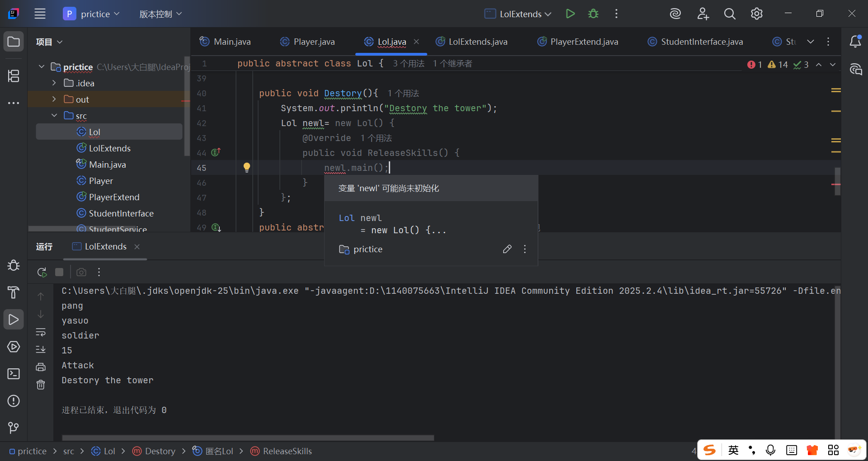Open the Structure tool window
868x461 pixels.
click(14, 76)
